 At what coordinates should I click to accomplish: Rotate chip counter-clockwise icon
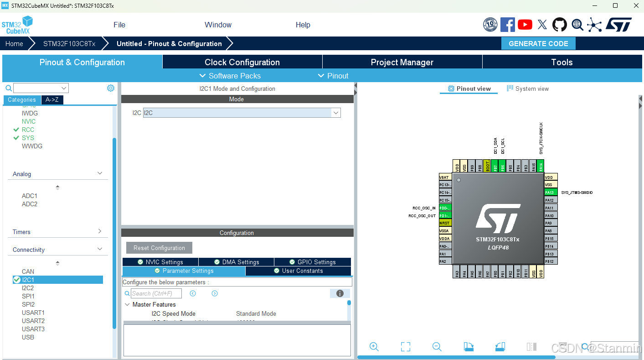(500, 347)
